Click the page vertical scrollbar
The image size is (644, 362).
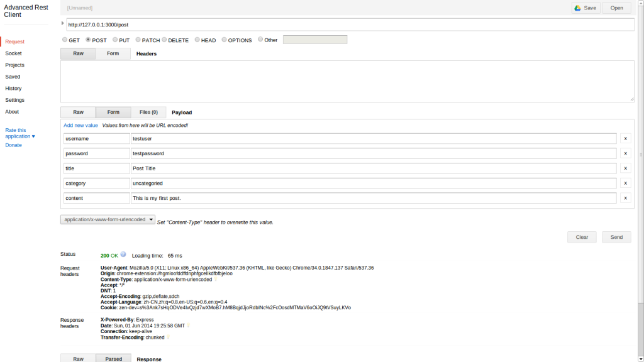pos(641,154)
